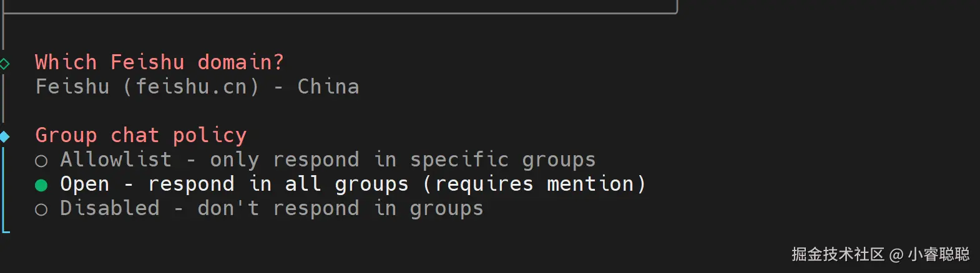Screen dimensions: 980x273
Task: Choose the "Open - respond in all groups" text
Action: point(234,184)
